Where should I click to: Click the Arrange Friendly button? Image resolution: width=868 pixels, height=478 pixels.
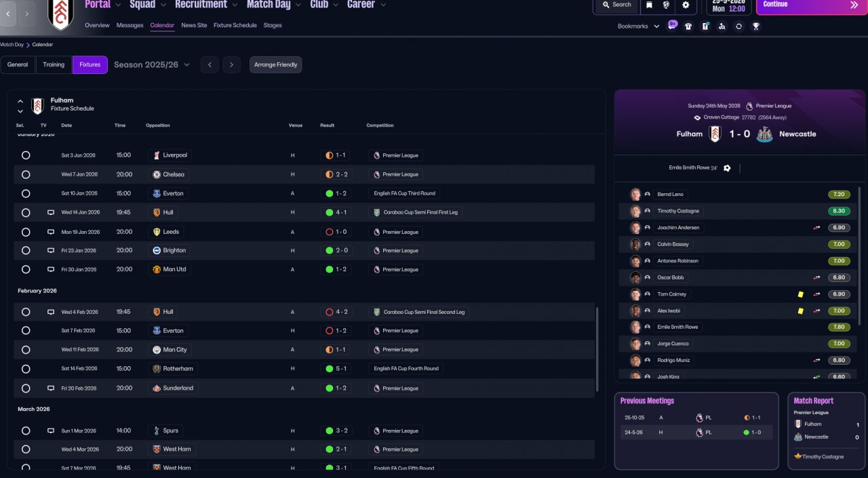(x=276, y=65)
